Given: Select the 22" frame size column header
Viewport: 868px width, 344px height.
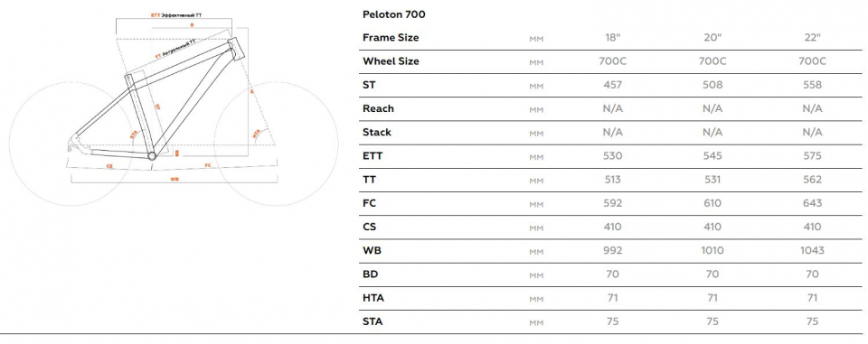Looking at the screenshot, I should tap(812, 38).
